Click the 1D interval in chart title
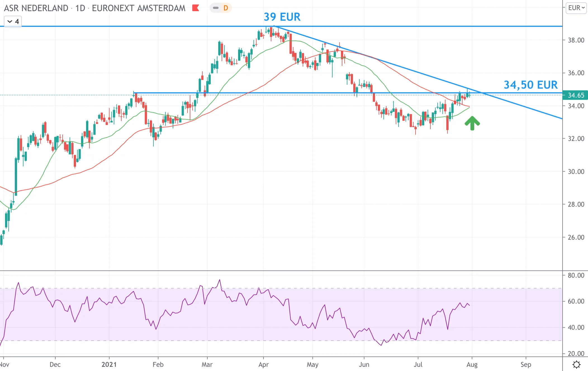 pos(80,8)
